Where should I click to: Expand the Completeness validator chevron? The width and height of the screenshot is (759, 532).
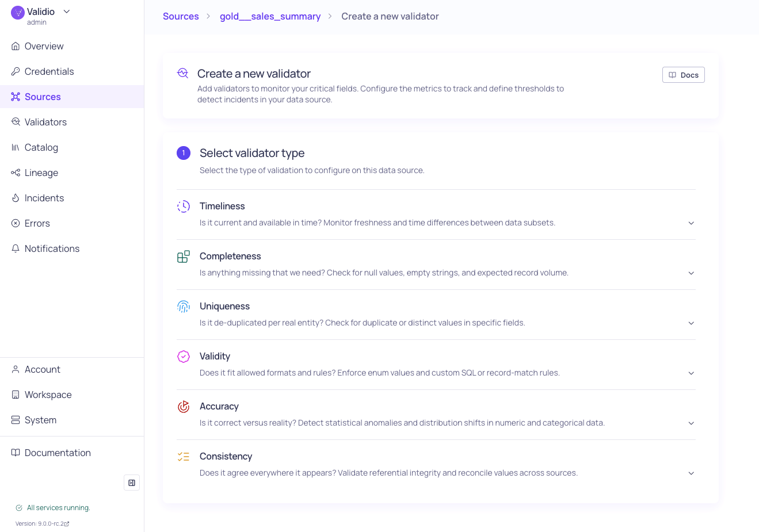point(691,273)
